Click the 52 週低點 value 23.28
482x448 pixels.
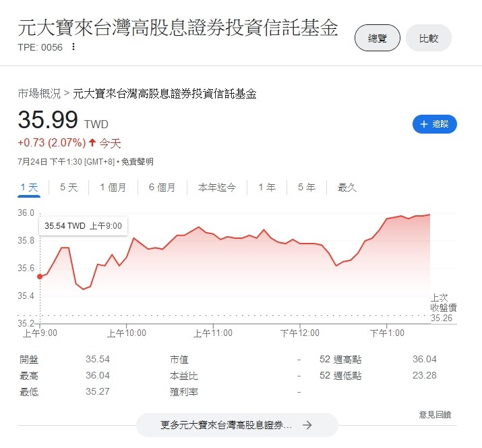click(x=424, y=375)
